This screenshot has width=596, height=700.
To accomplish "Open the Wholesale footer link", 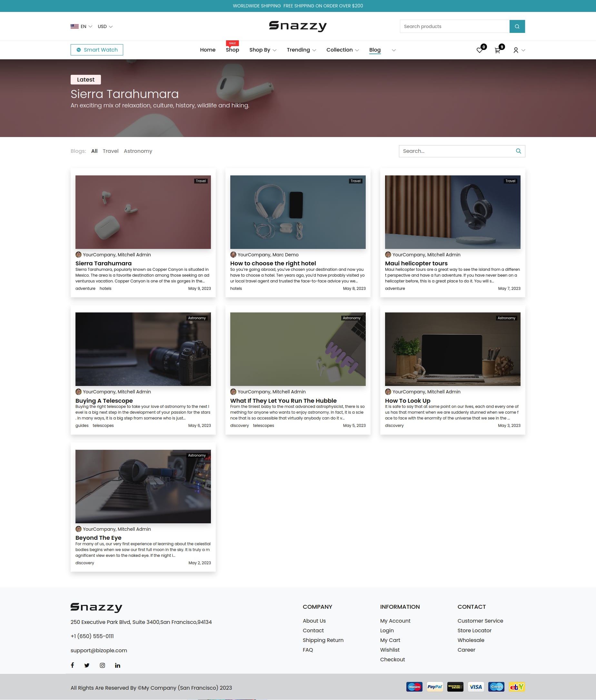I will (471, 640).
